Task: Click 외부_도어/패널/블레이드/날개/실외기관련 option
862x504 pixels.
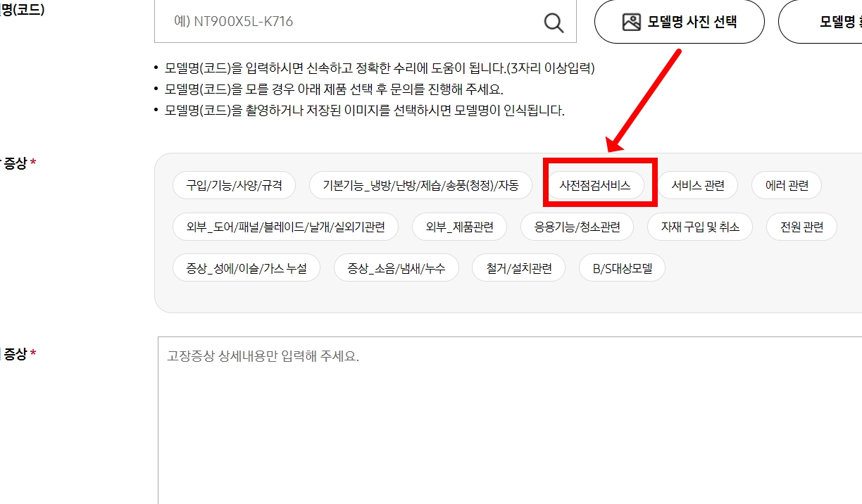Action: pyautogui.click(x=285, y=226)
